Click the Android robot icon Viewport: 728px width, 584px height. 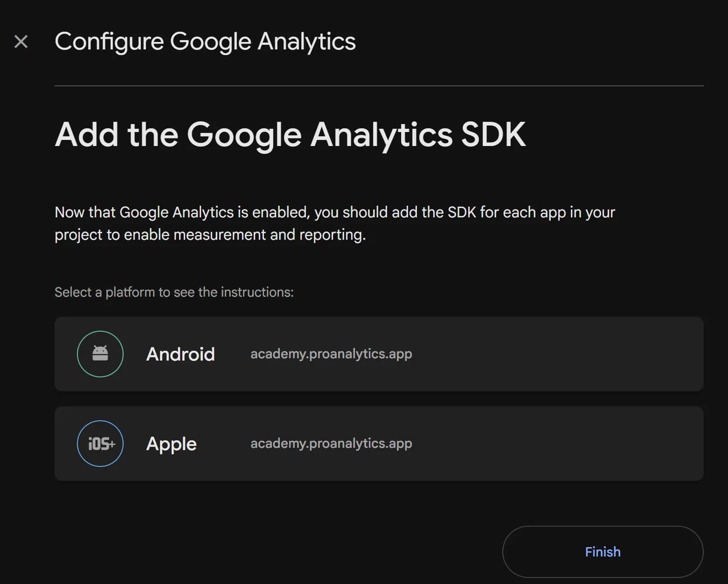coord(100,354)
